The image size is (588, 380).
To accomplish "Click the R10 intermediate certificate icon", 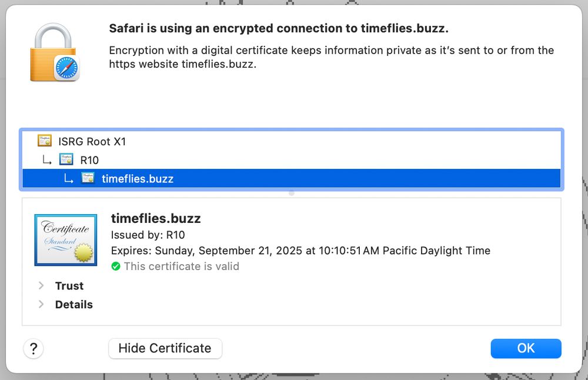I will [x=66, y=159].
